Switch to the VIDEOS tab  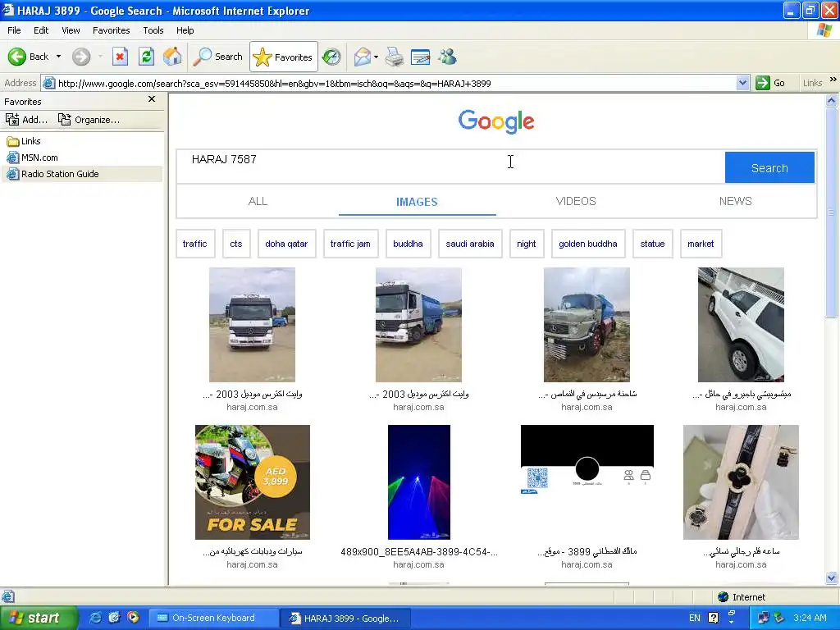pyautogui.click(x=576, y=202)
